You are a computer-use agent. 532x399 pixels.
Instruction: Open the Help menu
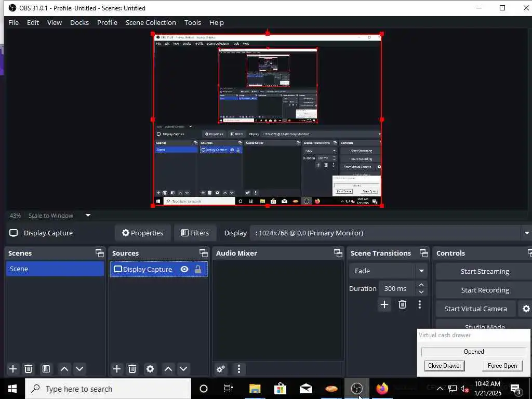click(x=217, y=22)
